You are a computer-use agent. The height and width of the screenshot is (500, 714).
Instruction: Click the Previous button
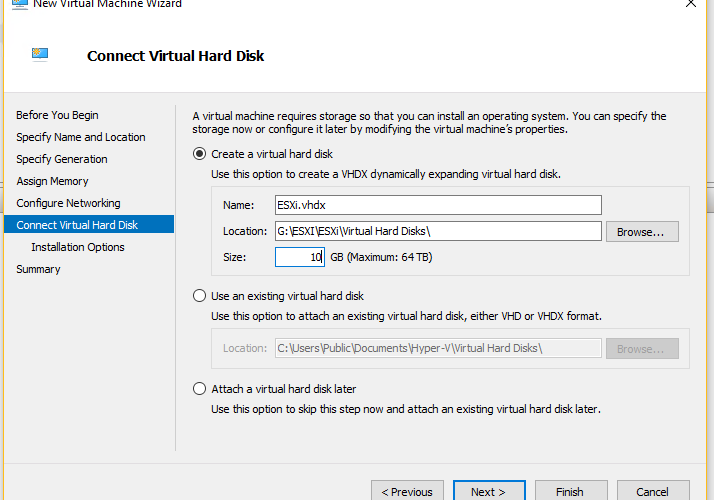coord(407,491)
